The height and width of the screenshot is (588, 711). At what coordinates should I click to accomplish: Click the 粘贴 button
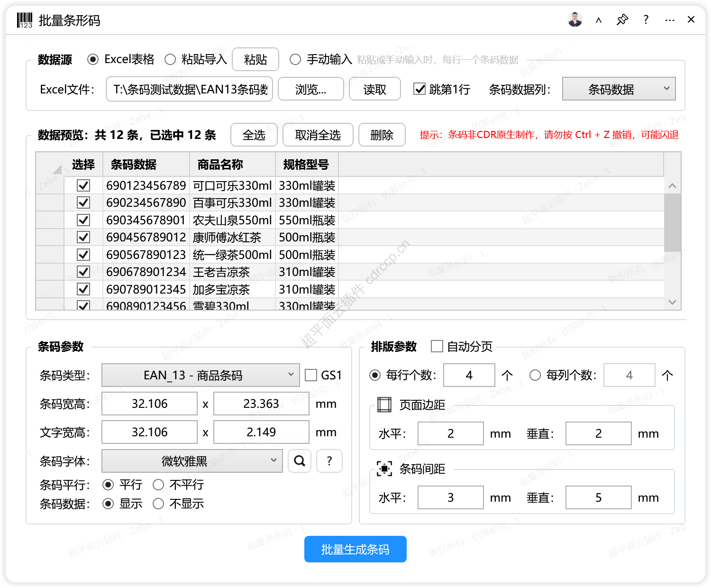[x=255, y=59]
